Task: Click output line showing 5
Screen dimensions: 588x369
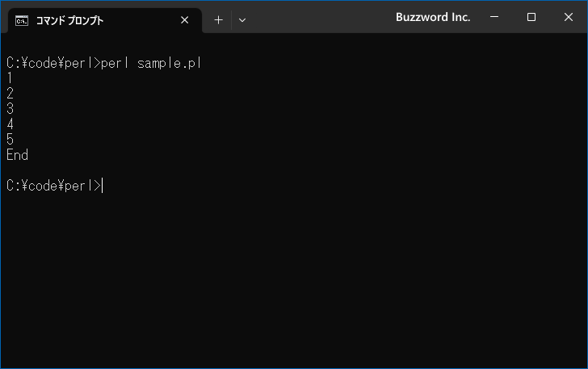Action: pos(10,140)
